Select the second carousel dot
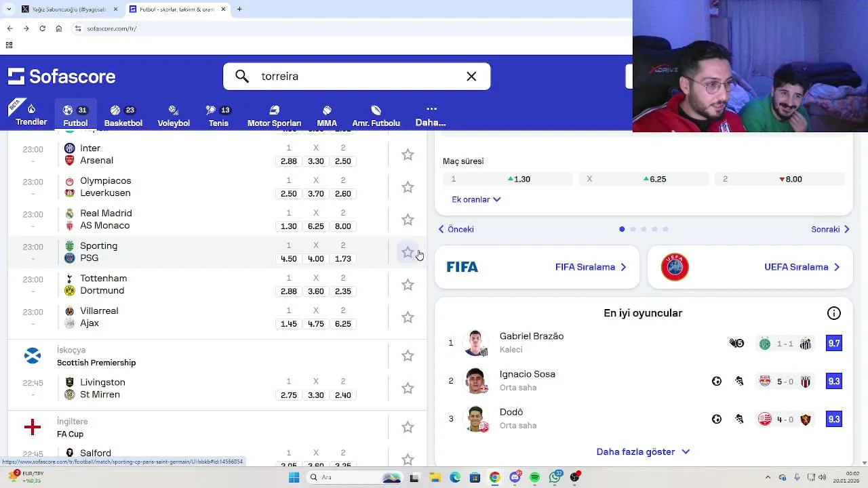868x488 pixels. click(x=633, y=229)
